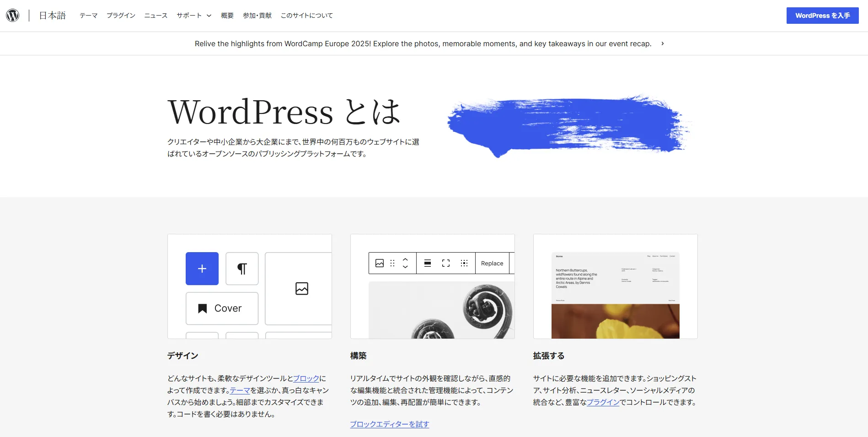Click the 構築 heading

point(359,356)
